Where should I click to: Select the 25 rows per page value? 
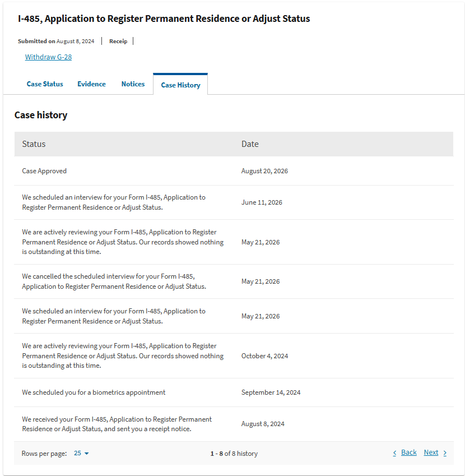[x=78, y=453]
